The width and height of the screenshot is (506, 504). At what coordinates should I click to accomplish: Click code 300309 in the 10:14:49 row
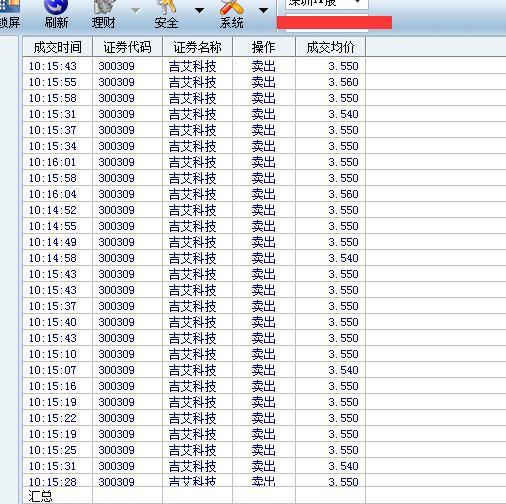(x=116, y=242)
